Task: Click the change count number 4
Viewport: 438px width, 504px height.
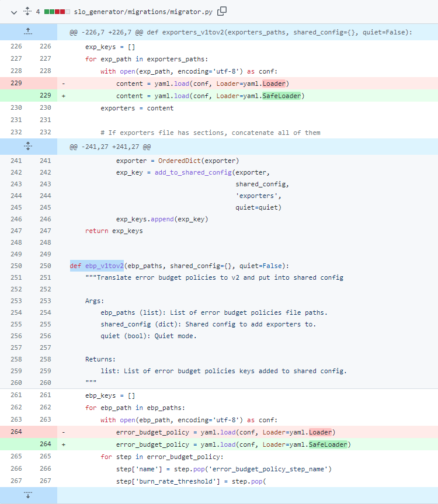Action: pyautogui.click(x=38, y=12)
